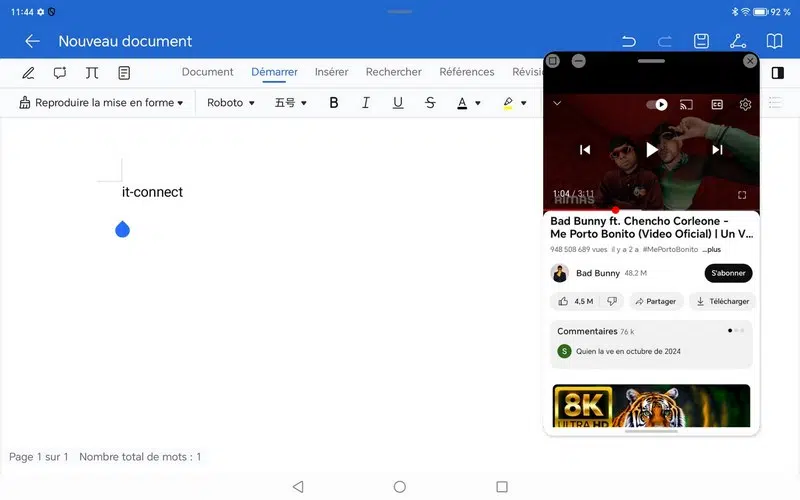This screenshot has height=500, width=800.
Task: Toggle bold formatting
Action: (334, 103)
